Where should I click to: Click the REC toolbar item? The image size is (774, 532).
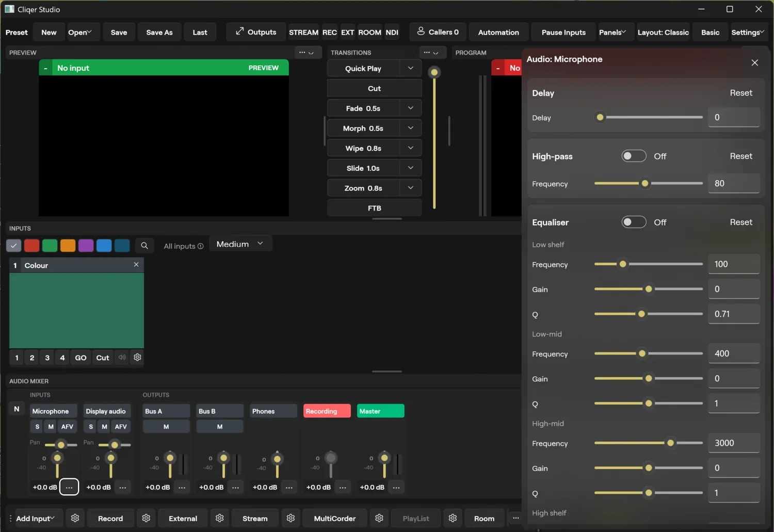coord(330,32)
